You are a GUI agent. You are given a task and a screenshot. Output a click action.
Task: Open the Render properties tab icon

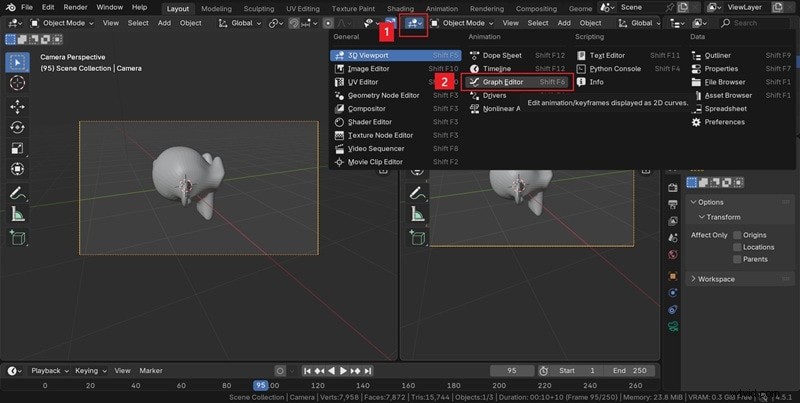click(x=672, y=188)
